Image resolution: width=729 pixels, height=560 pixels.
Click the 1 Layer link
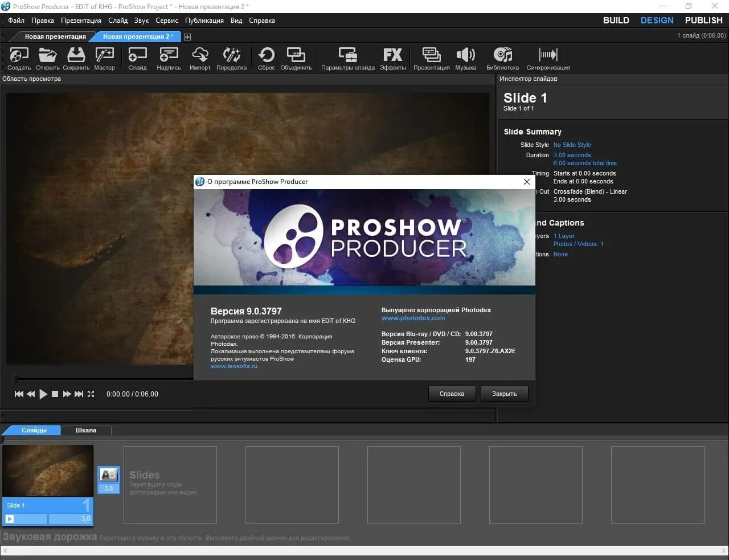point(564,236)
